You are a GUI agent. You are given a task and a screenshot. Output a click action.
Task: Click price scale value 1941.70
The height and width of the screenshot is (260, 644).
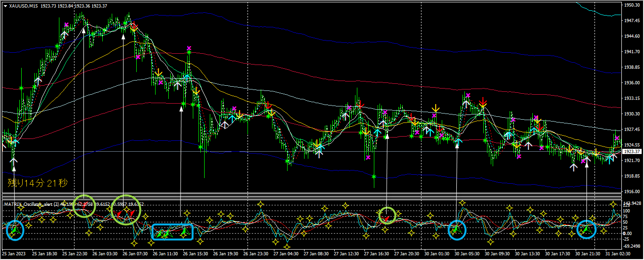631,52
